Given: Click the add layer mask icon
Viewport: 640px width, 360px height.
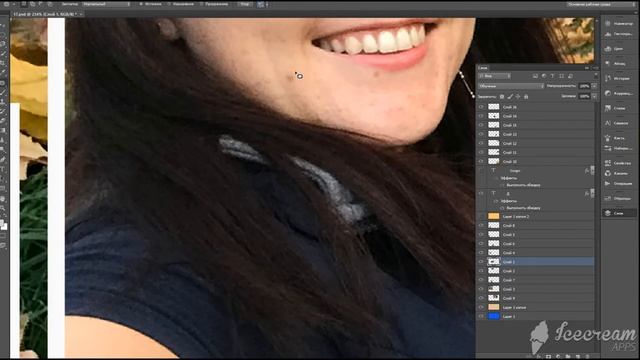Looking at the screenshot, I should (548, 357).
